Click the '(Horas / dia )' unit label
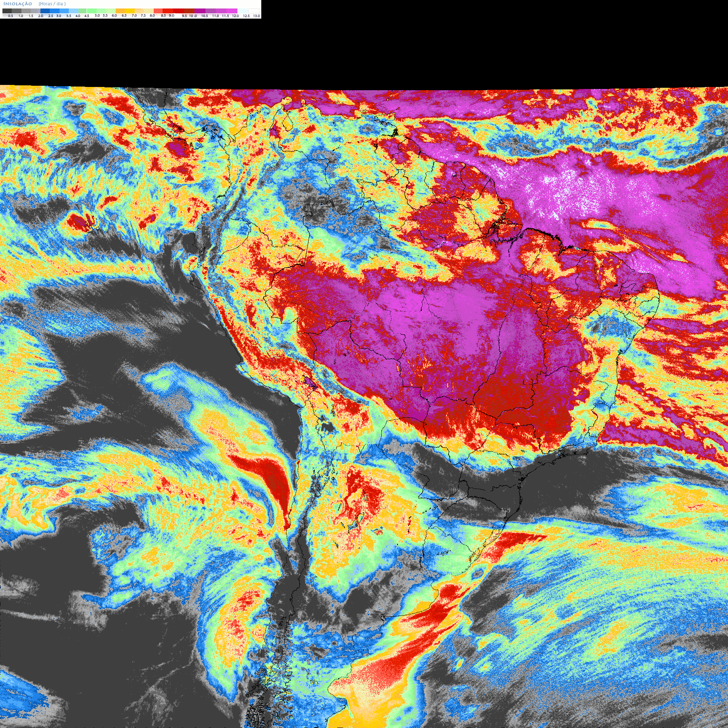The image size is (728, 728). 52,4
